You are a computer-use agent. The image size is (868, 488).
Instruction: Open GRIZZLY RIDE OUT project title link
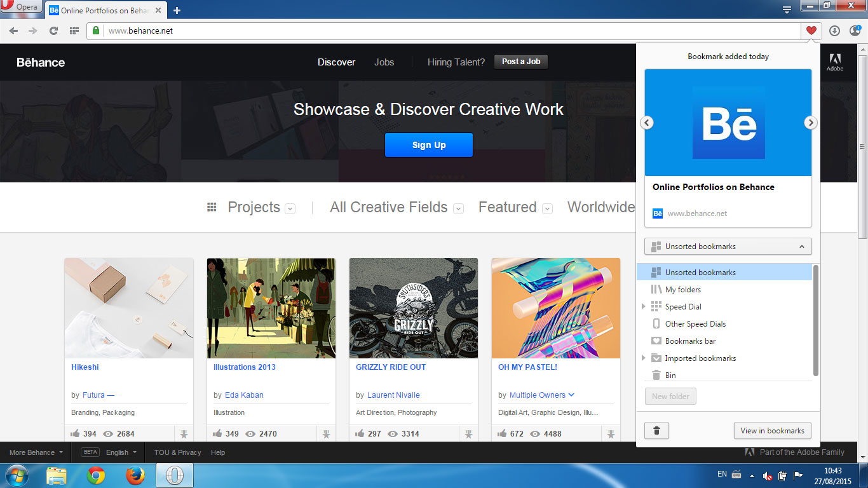coord(391,367)
